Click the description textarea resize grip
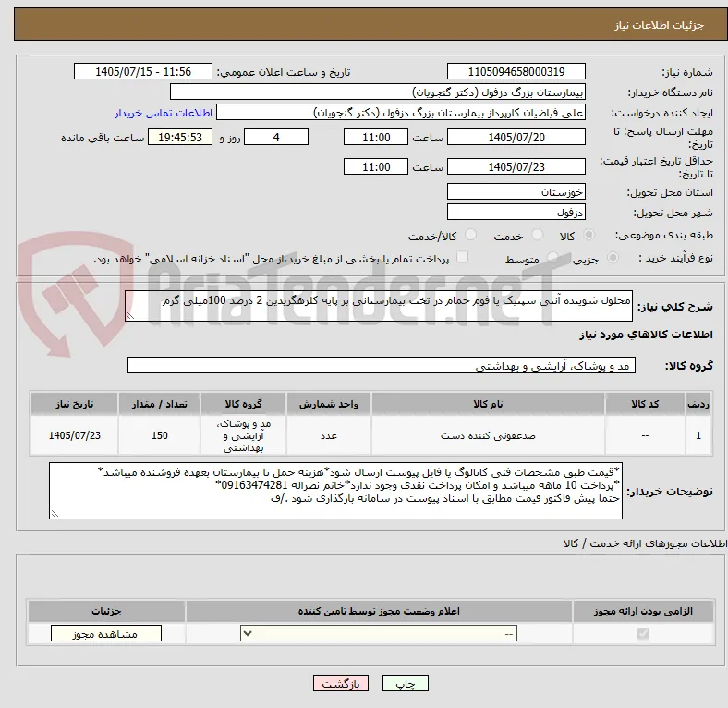The image size is (728, 708). (x=130, y=316)
